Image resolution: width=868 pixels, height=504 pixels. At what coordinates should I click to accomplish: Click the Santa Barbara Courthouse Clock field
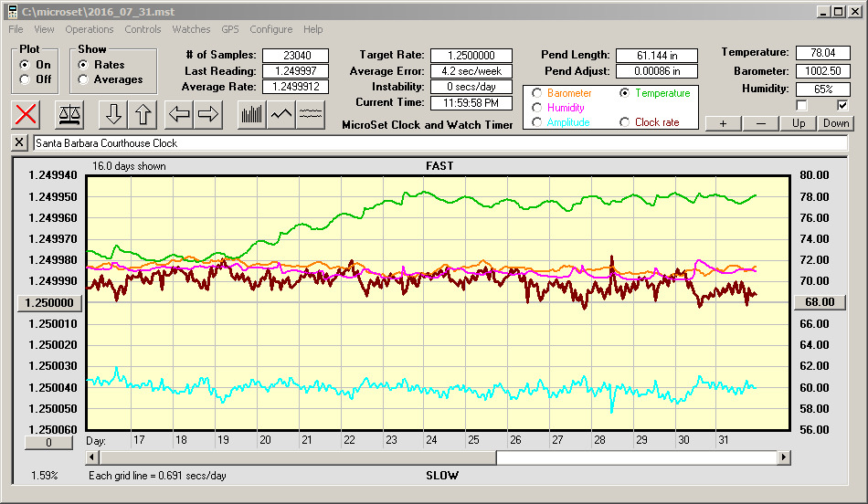(x=440, y=142)
